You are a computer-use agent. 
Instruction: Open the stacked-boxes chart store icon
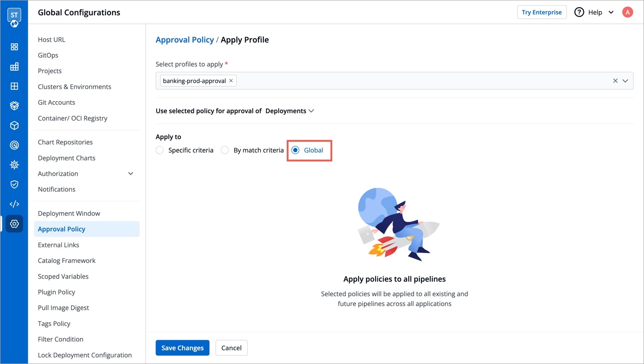(14, 106)
